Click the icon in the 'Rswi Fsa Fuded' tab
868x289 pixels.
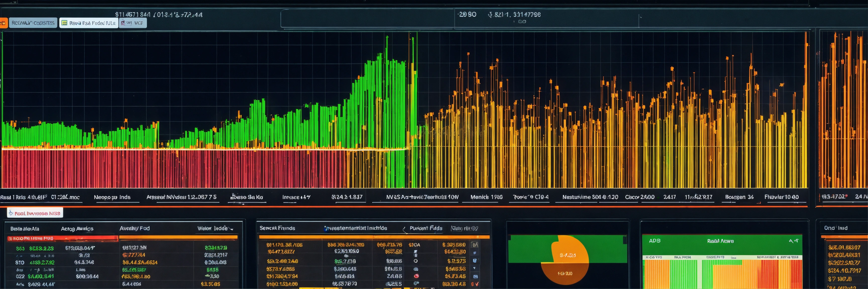click(64, 23)
